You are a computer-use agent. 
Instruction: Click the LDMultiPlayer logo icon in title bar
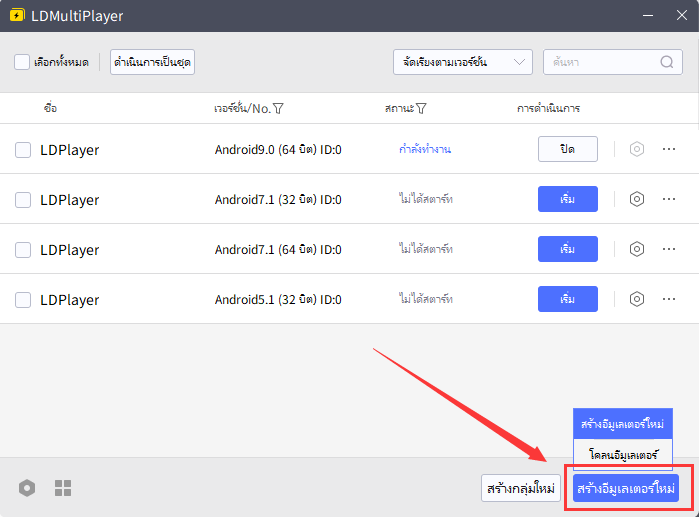(x=17, y=16)
